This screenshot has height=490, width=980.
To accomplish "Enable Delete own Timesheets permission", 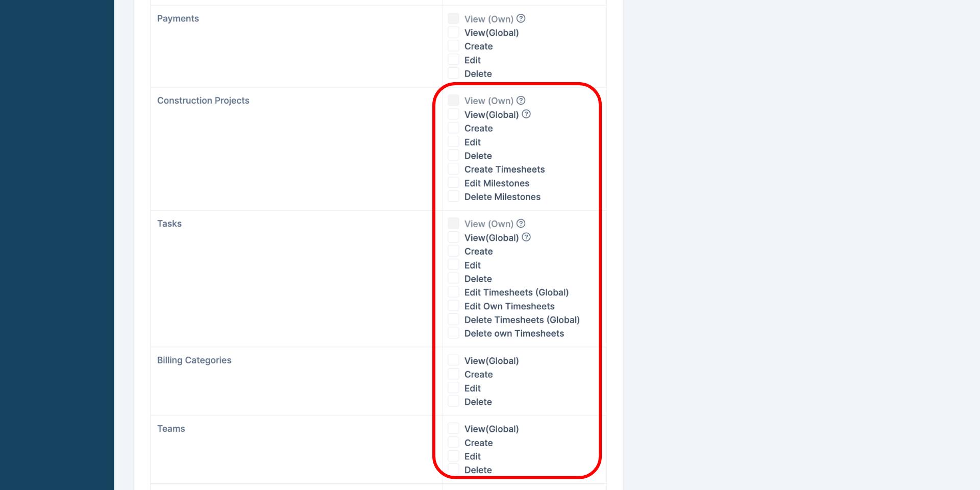I will tap(453, 333).
